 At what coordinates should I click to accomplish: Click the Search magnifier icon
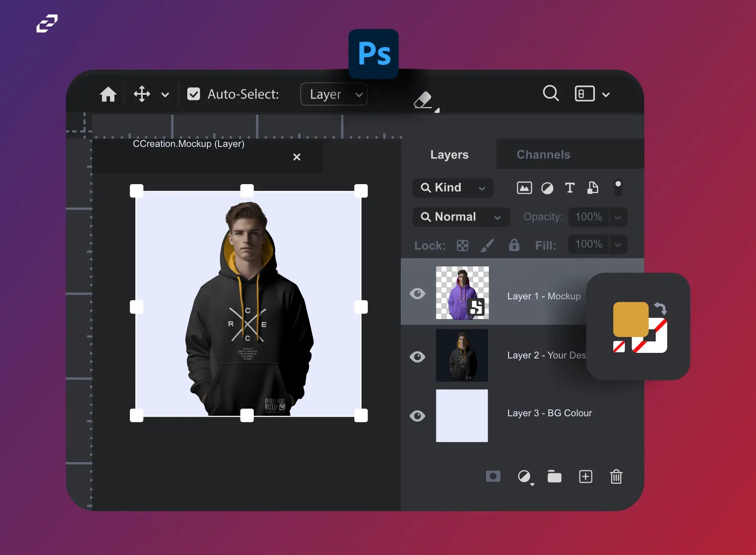tap(551, 93)
